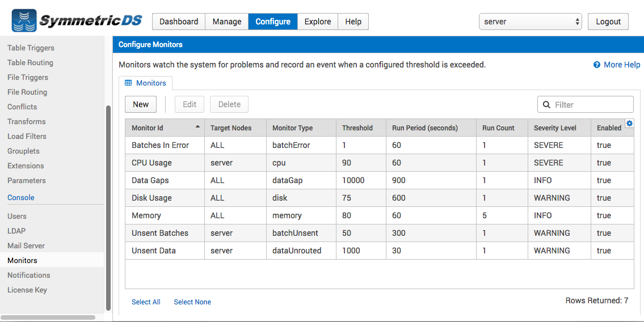Click the Select None link
This screenshot has width=644, height=322.
point(192,302)
